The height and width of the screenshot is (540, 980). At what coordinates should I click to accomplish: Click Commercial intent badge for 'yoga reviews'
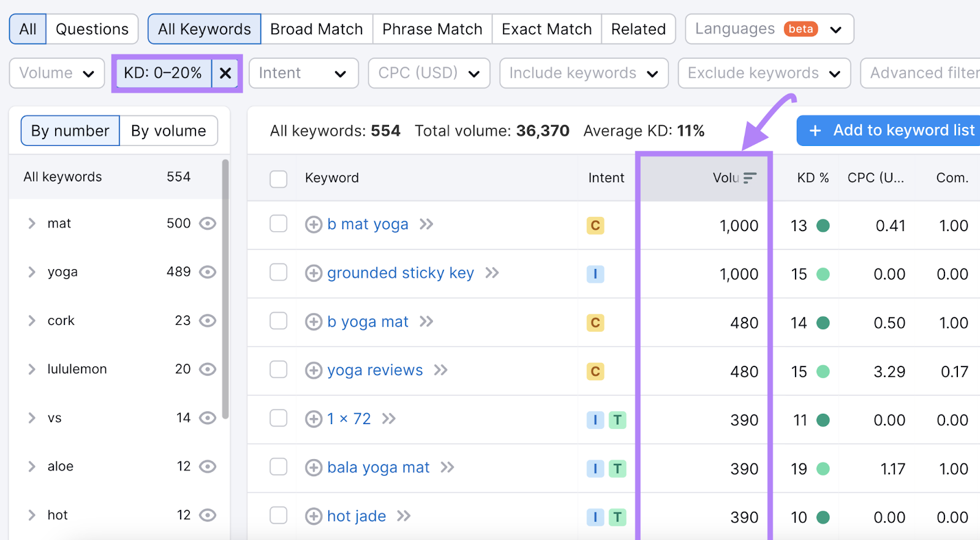(x=595, y=371)
